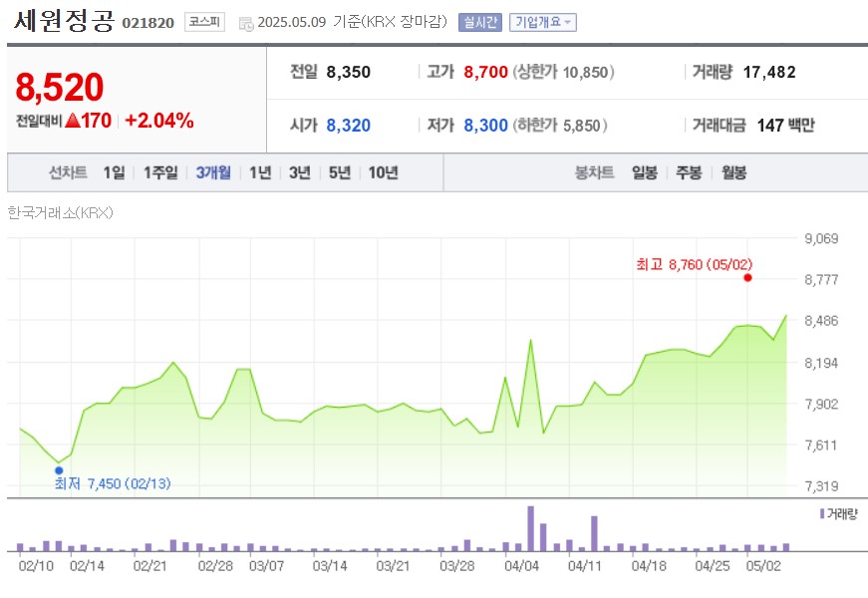Click the +2.04% change value
868x598 pixels.
159,121
